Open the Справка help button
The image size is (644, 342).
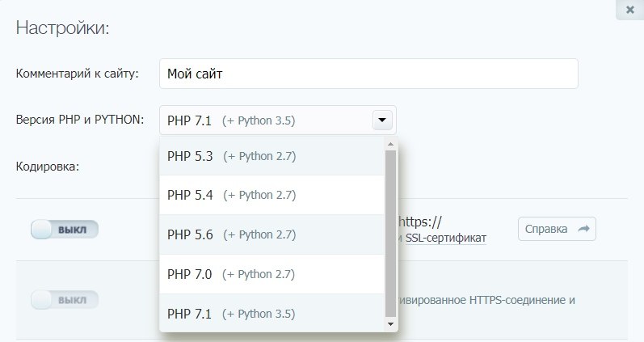[x=557, y=229]
